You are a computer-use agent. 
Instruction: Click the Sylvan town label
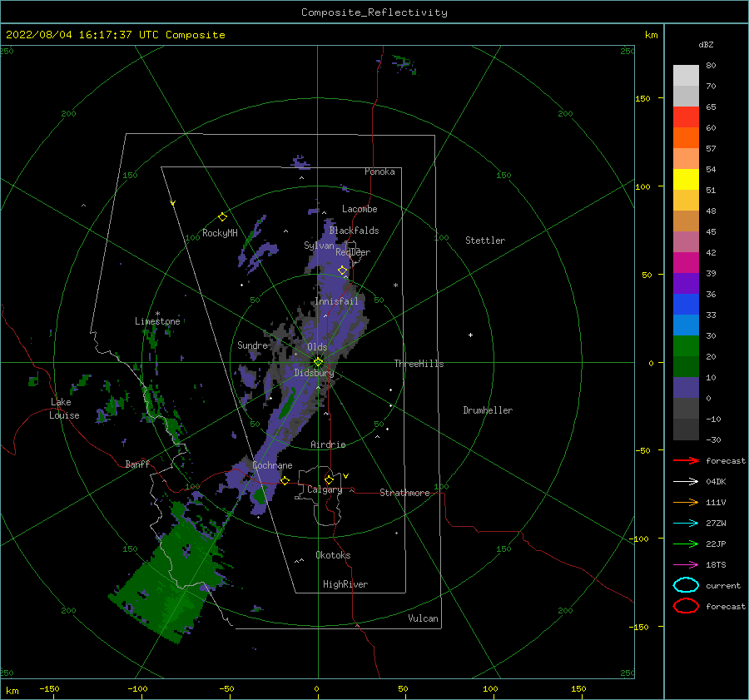tap(319, 245)
